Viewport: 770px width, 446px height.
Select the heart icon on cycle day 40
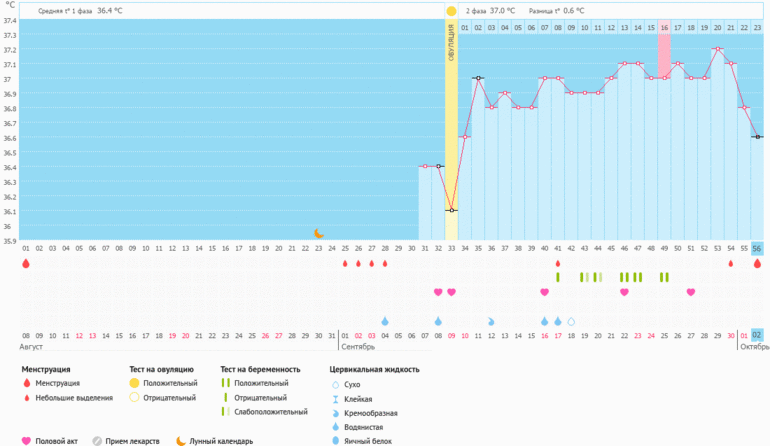point(544,292)
